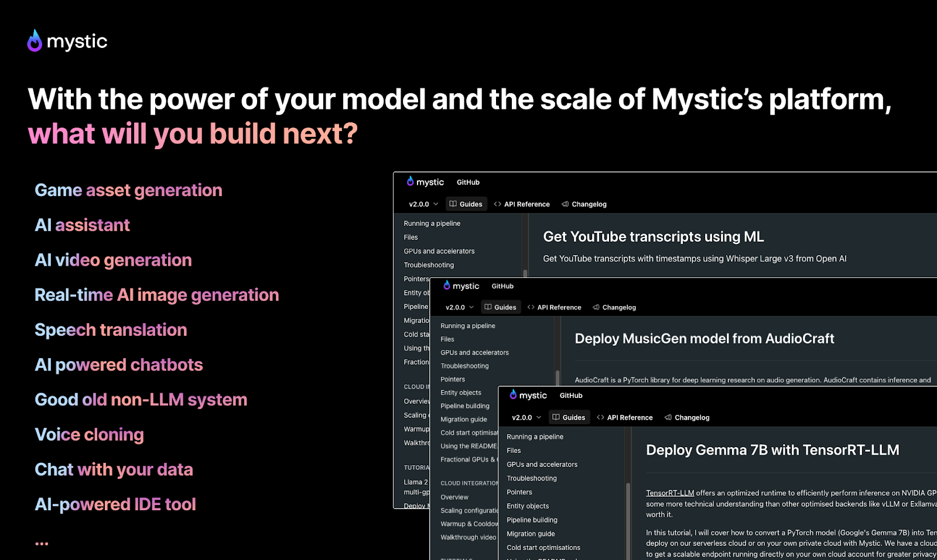Image resolution: width=937 pixels, height=560 pixels.
Task: Open GPUs and accelerators in MusicGen window
Action: click(x=475, y=353)
